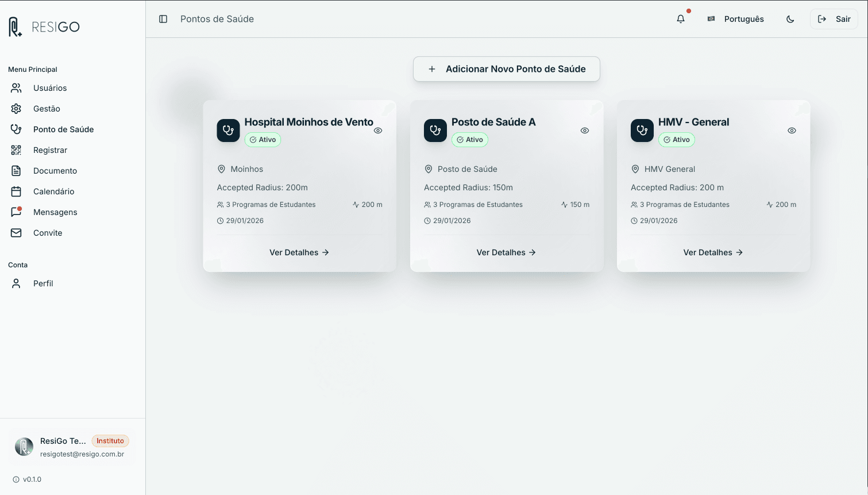Open Usuários in the sidebar
Viewport: 868px width, 495px height.
click(x=72, y=88)
